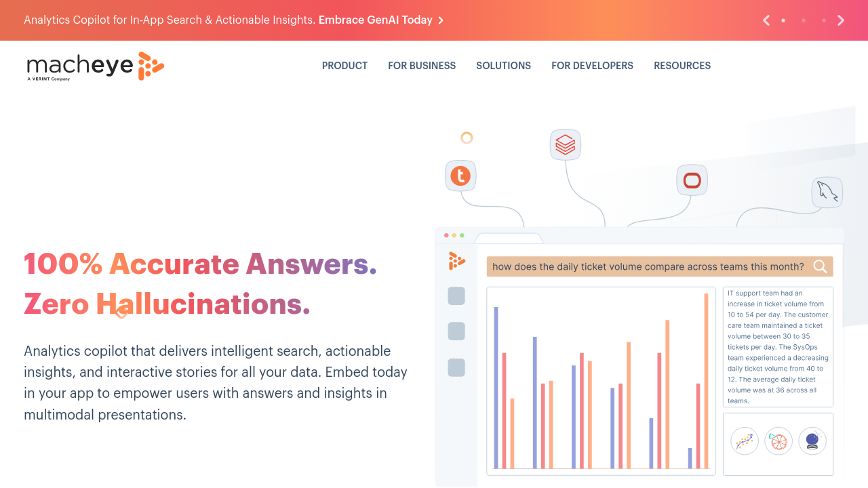Image resolution: width=868 pixels, height=488 pixels.
Task: Click the Analytics copilot description paragraph
Action: (x=216, y=383)
